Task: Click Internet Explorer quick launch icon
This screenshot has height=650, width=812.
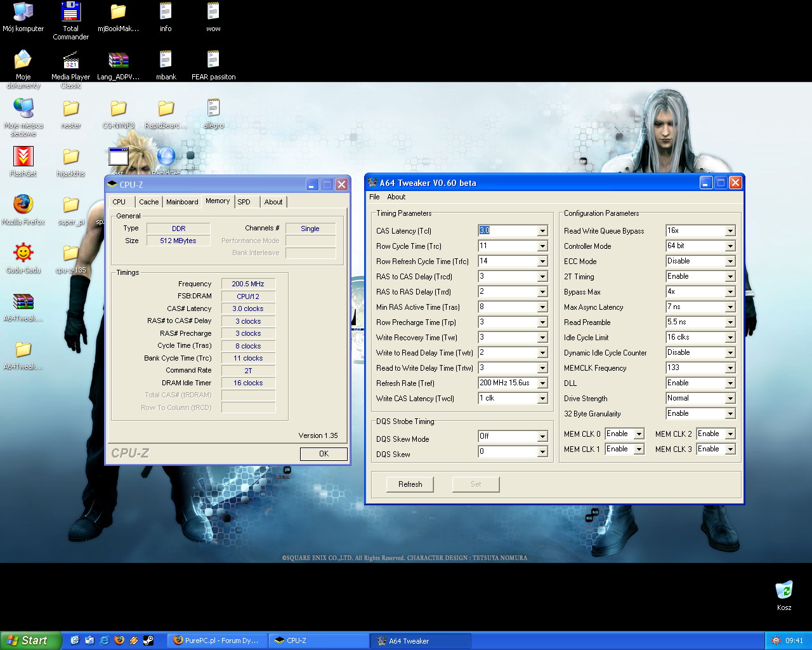Action: [104, 640]
